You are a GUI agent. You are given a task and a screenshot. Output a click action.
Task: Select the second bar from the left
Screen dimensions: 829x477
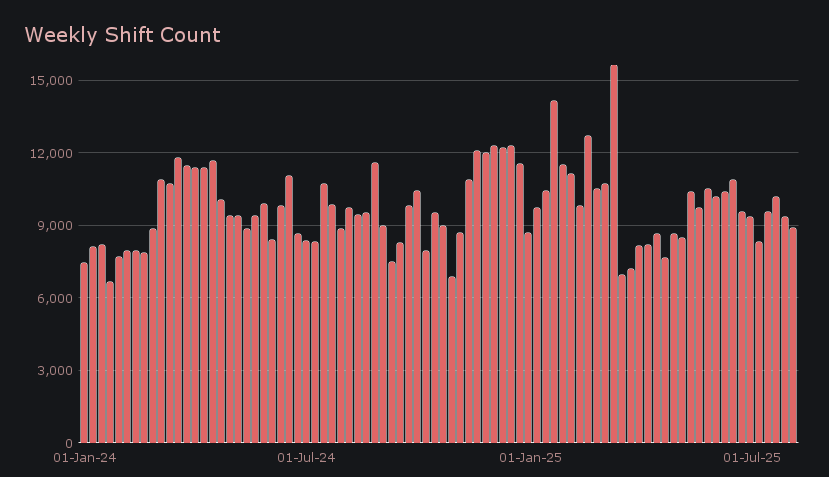point(93,345)
